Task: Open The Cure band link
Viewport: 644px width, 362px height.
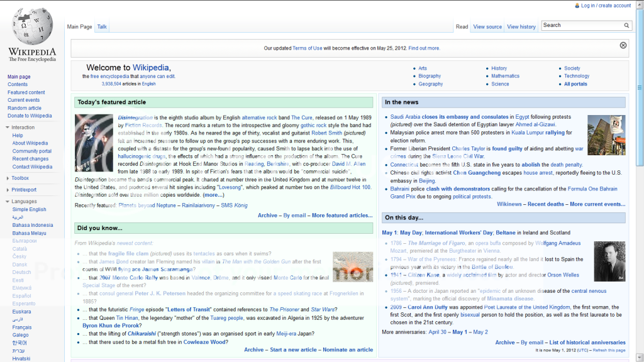Action: pos(301,118)
